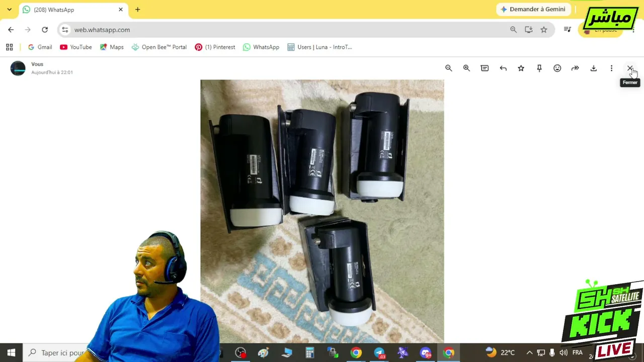Open the viewer's three-dot more menu

coord(612,68)
